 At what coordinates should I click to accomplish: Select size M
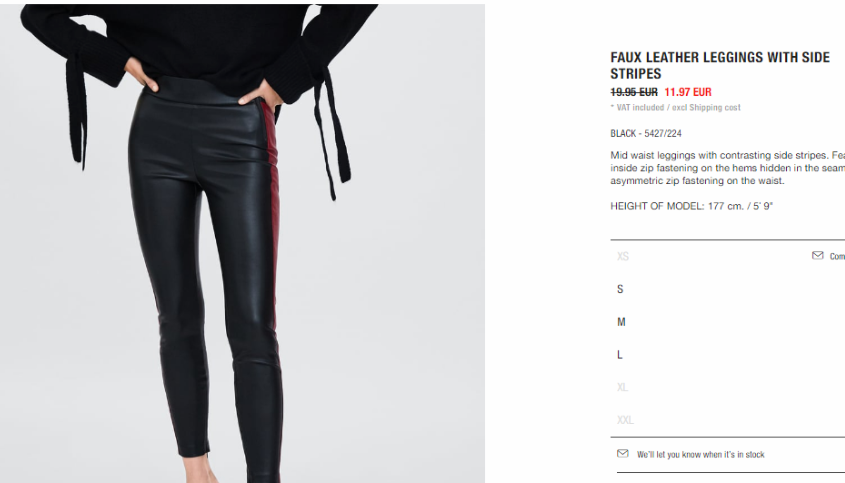point(621,322)
